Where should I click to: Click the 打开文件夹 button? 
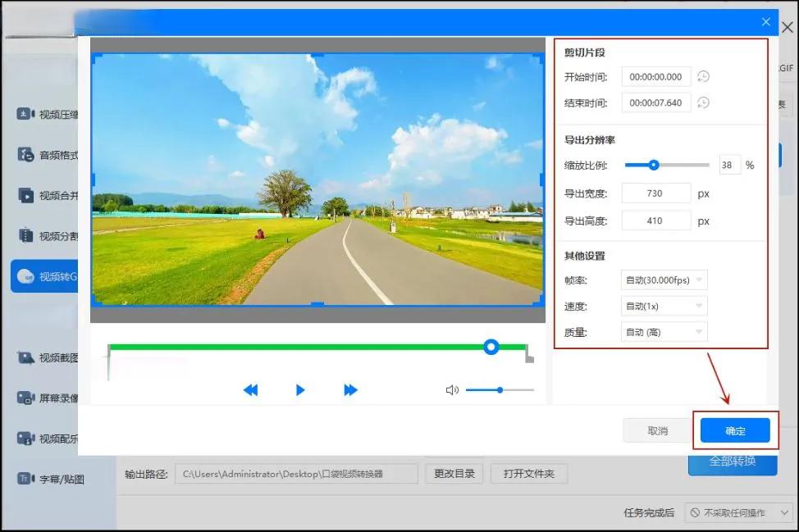(529, 474)
